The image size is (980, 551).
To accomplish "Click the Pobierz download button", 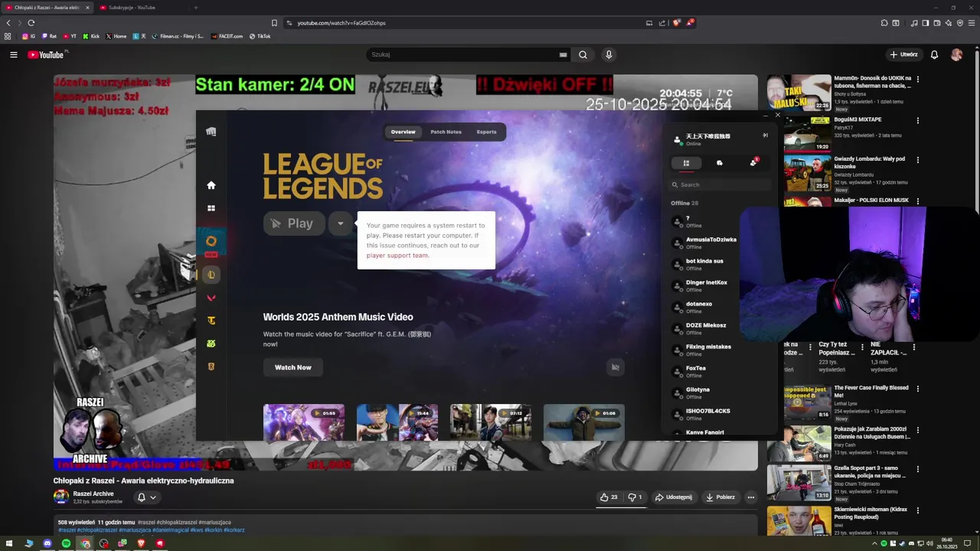I will (720, 497).
